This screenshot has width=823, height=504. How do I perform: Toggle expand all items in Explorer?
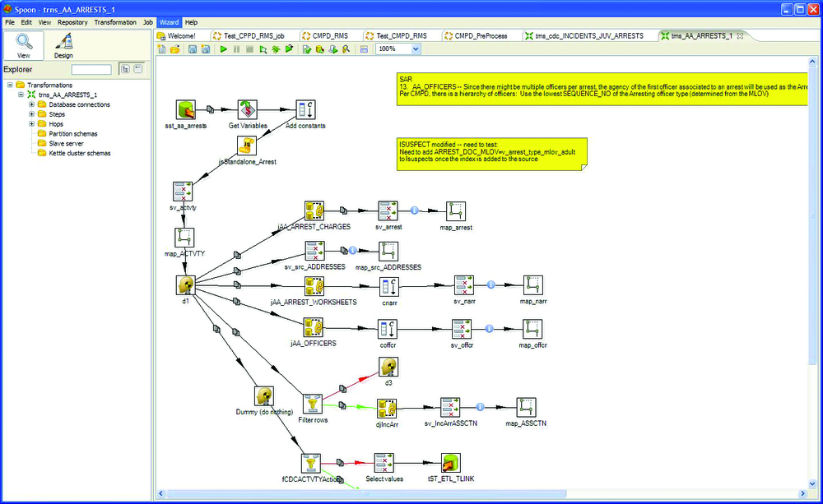coord(126,69)
